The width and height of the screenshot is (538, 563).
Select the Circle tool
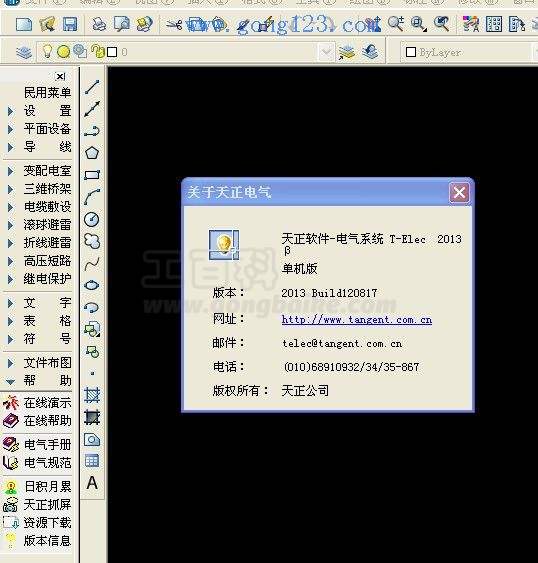92,219
